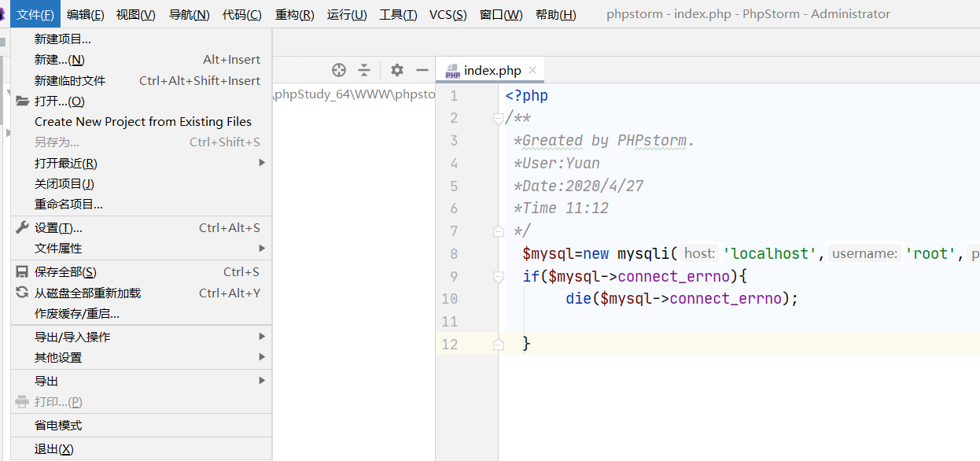Toggle 省电模式 power save mode
The height and width of the screenshot is (461, 980).
[141, 425]
